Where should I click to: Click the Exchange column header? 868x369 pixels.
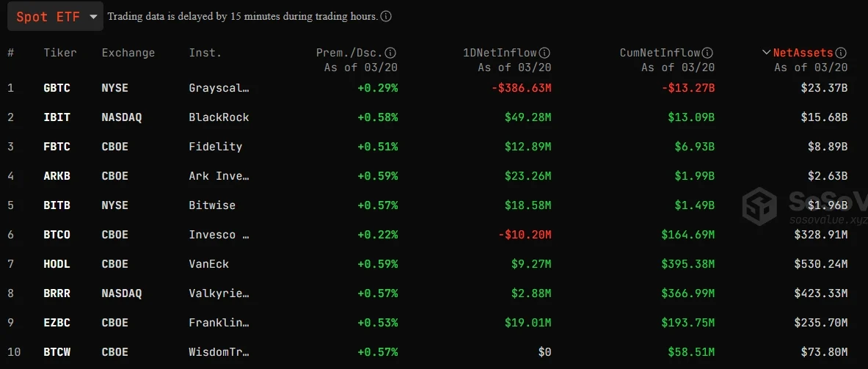[128, 53]
